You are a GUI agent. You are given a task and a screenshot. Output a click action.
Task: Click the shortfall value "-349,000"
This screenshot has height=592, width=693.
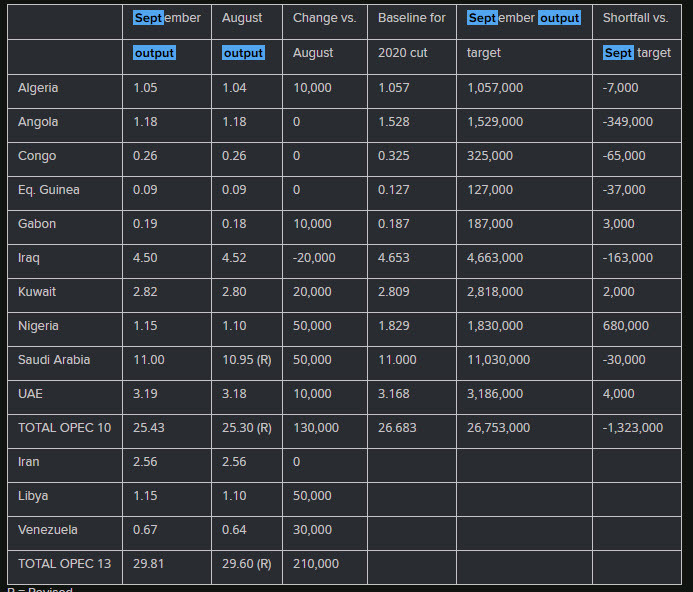[x=628, y=122]
